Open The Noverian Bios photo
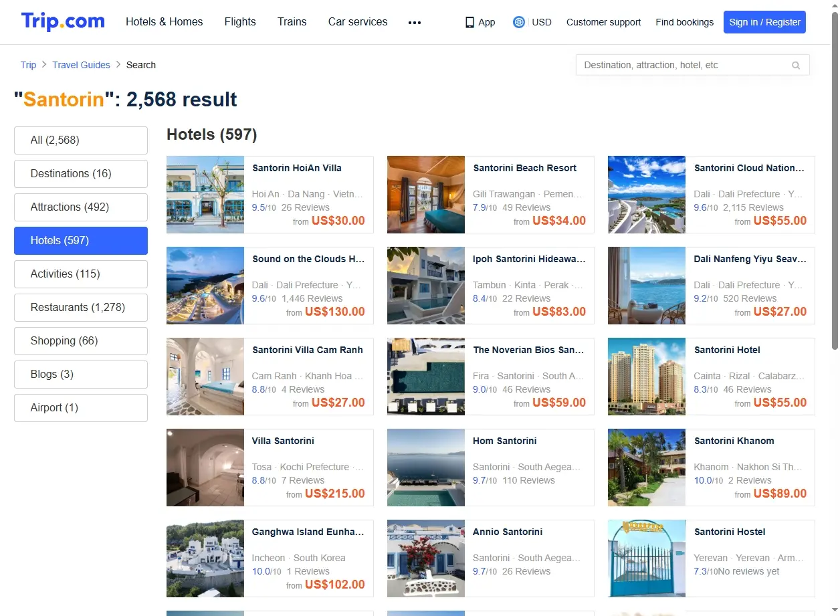Screen dimensions: 840x616 (426, 377)
